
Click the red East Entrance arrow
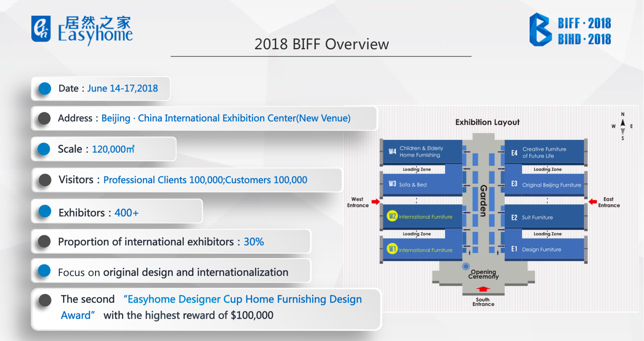(592, 202)
